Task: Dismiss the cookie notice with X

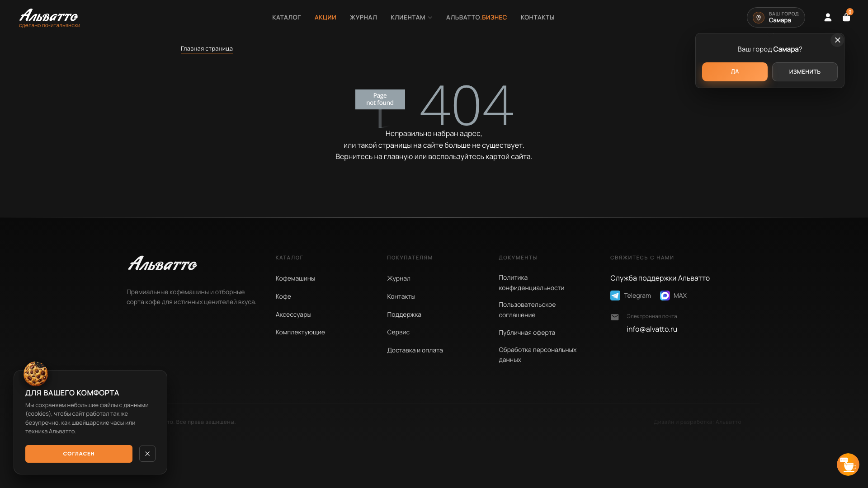Action: [x=147, y=454]
